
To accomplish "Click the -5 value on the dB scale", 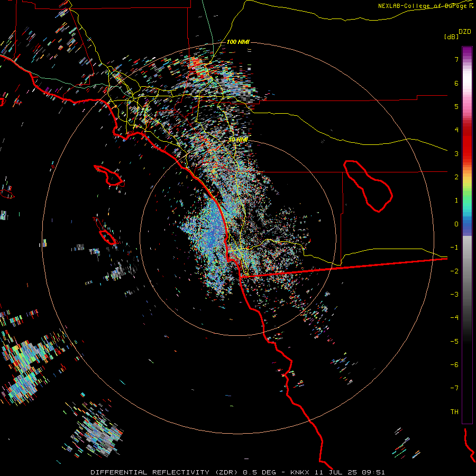I will pyautogui.click(x=454, y=342).
